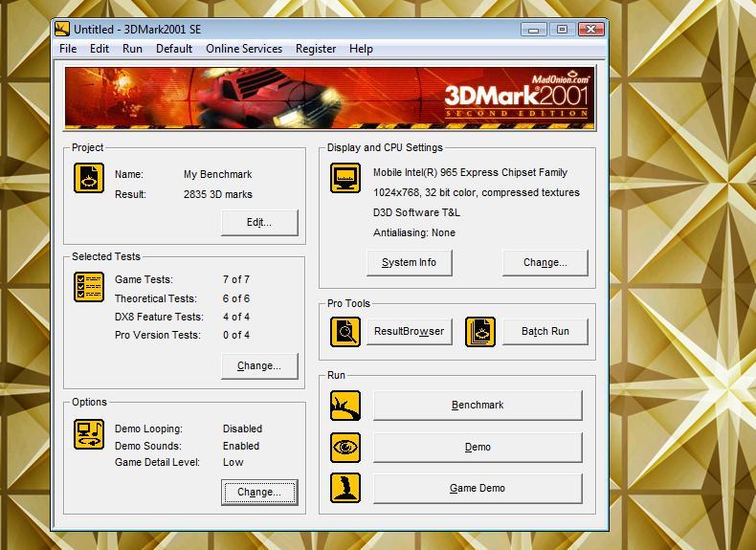Image resolution: width=756 pixels, height=550 pixels.
Task: Click the Demo Looping 'Disabled' value
Action: coord(242,429)
